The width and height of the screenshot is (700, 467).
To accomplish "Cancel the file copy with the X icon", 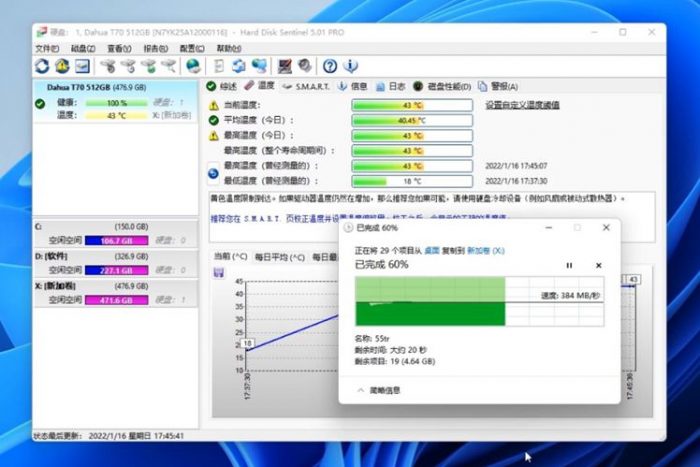I will 598,265.
